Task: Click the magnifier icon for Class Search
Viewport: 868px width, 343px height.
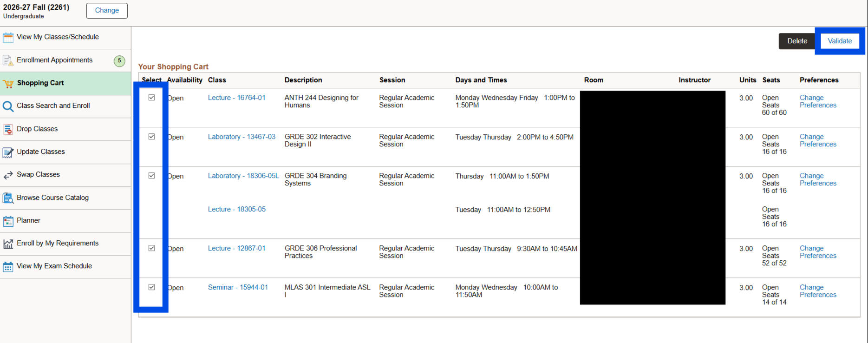Action: 8,106
